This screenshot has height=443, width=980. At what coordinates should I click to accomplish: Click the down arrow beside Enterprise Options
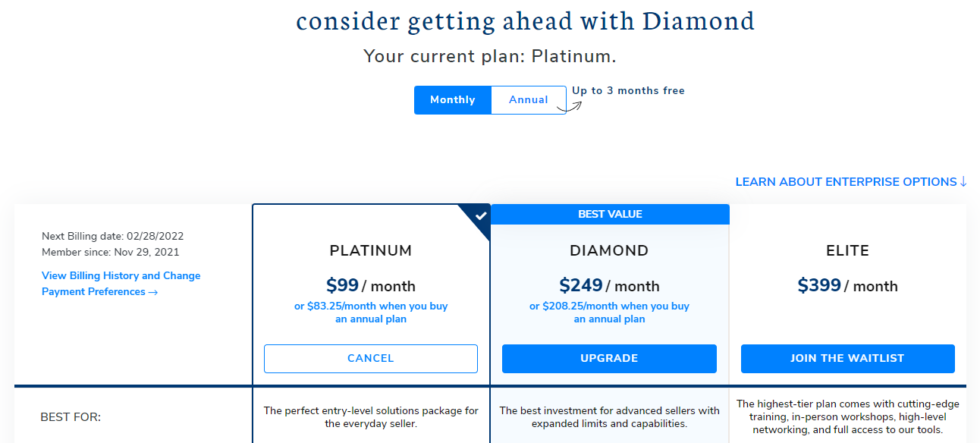pyautogui.click(x=963, y=182)
